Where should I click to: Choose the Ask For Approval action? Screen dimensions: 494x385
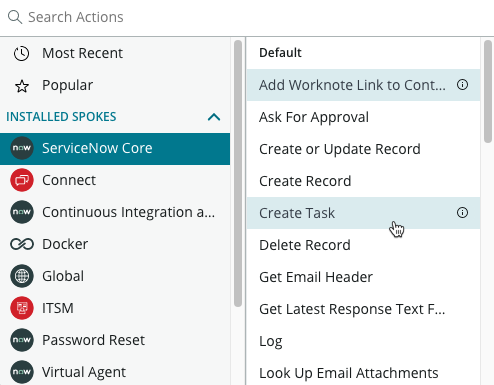tap(363, 117)
